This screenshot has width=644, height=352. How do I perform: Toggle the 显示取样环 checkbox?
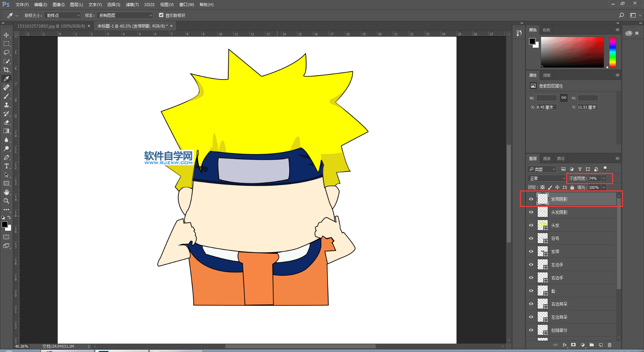tap(161, 15)
